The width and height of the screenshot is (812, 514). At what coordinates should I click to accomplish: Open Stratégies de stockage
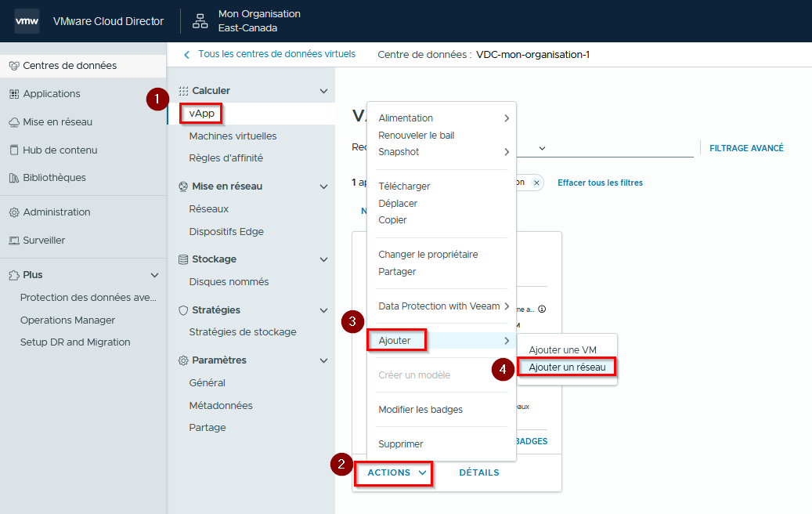click(x=243, y=332)
